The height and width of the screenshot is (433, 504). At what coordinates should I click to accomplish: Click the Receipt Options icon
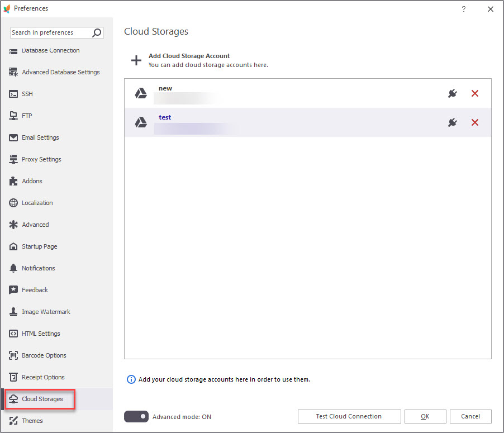pyautogui.click(x=13, y=377)
